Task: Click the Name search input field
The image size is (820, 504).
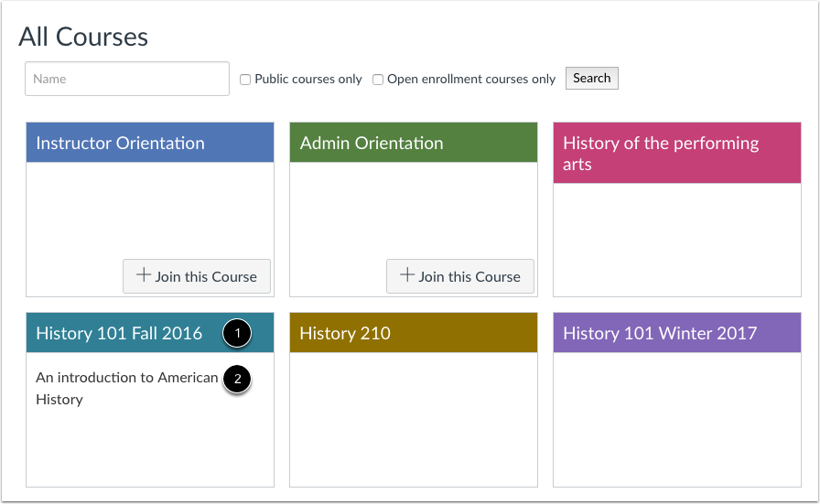Action: [x=127, y=79]
